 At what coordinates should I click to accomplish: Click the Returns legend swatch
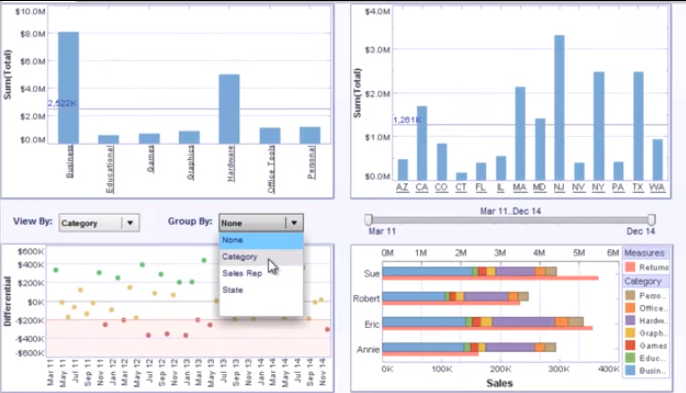tap(630, 267)
